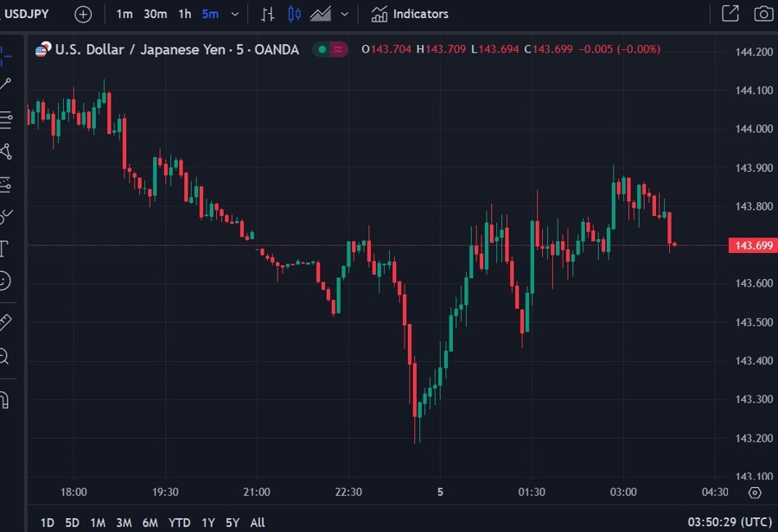
Task: Open the emoji icons tool
Action: (x=4, y=282)
